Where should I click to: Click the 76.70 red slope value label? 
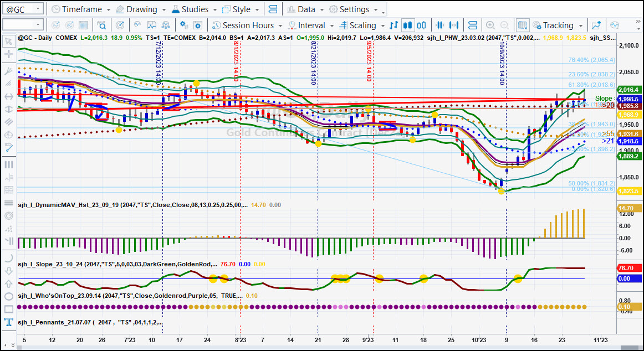pos(629,268)
